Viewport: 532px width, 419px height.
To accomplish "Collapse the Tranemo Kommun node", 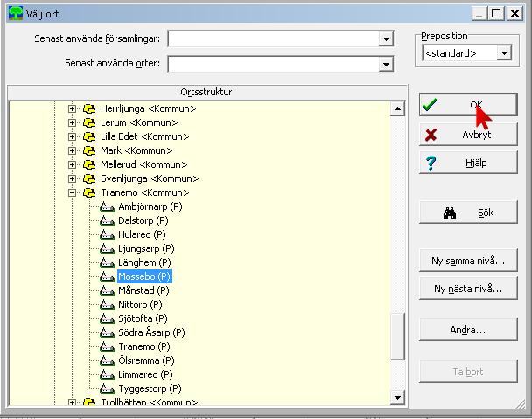I will pyautogui.click(x=72, y=192).
